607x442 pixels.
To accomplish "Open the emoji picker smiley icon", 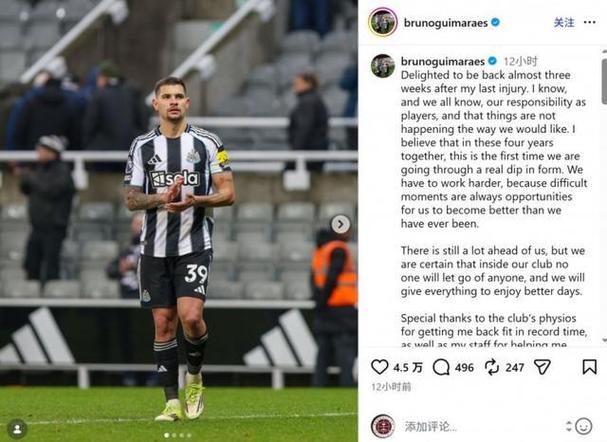I will [584, 426].
